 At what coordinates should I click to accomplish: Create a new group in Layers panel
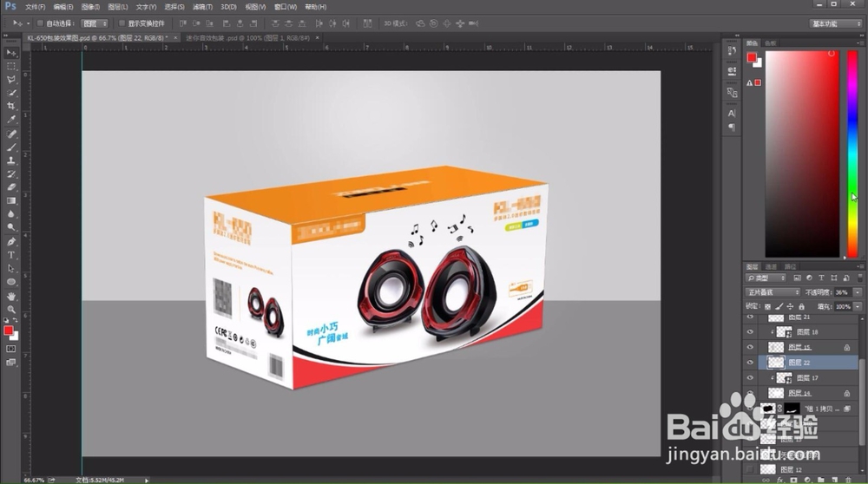[820, 481]
